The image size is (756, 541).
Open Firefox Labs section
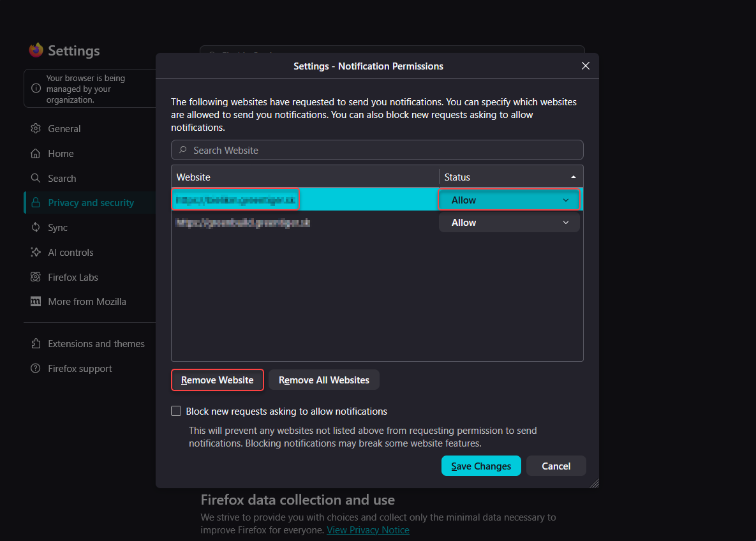tap(73, 278)
